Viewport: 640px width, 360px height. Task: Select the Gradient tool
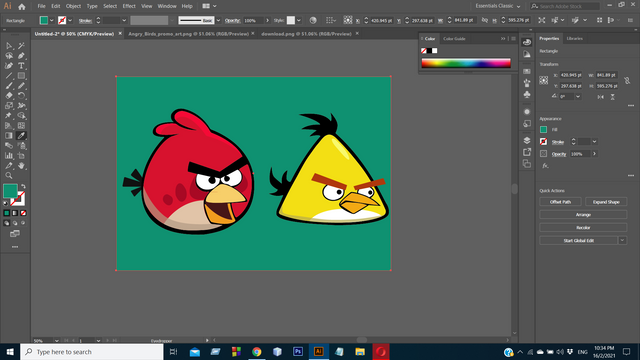pos(9,136)
